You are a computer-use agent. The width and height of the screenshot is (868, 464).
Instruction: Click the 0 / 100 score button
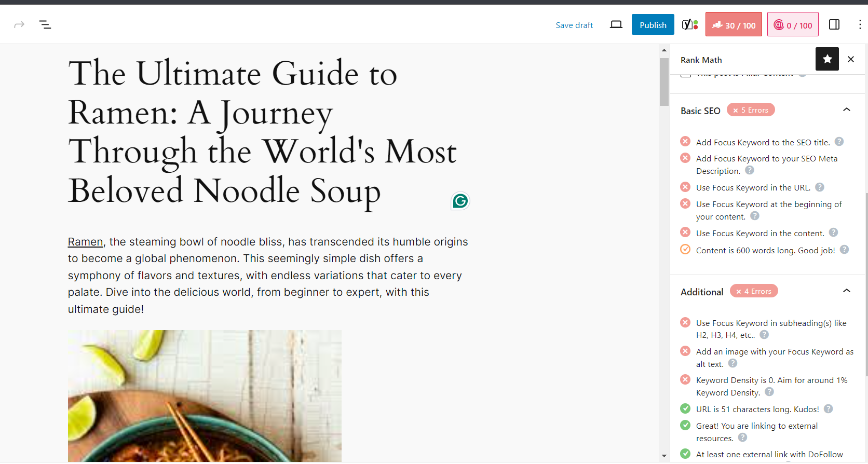coord(793,24)
